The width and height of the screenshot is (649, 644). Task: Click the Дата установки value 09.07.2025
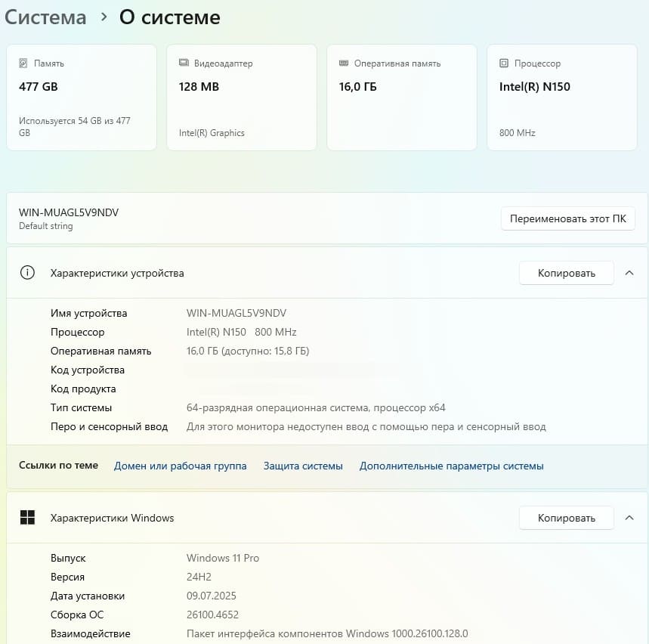pos(211,596)
